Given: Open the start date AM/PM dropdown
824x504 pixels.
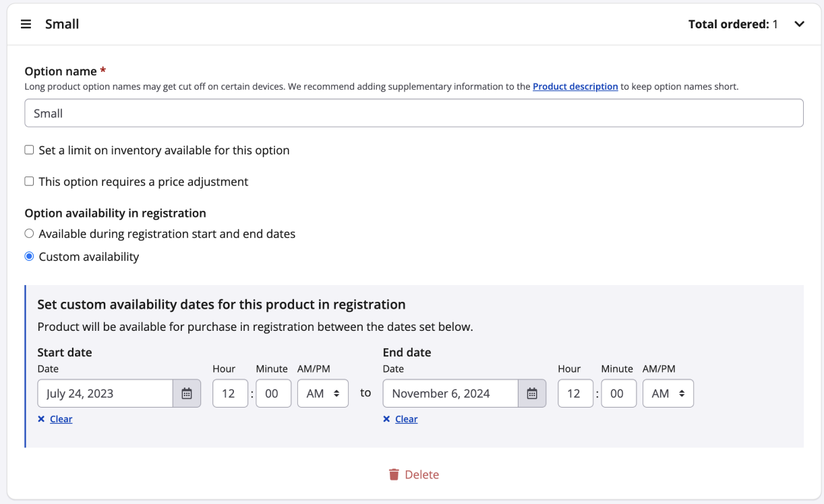Looking at the screenshot, I should click(x=322, y=393).
